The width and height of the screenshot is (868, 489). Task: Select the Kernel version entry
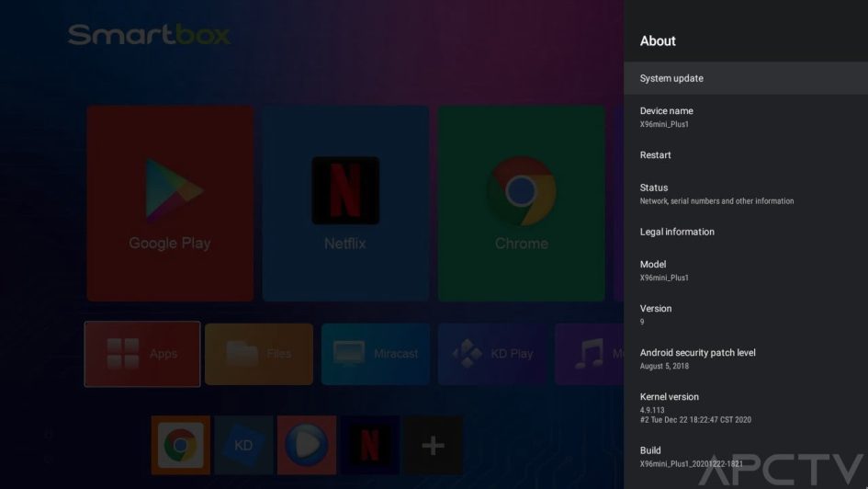[x=745, y=407]
